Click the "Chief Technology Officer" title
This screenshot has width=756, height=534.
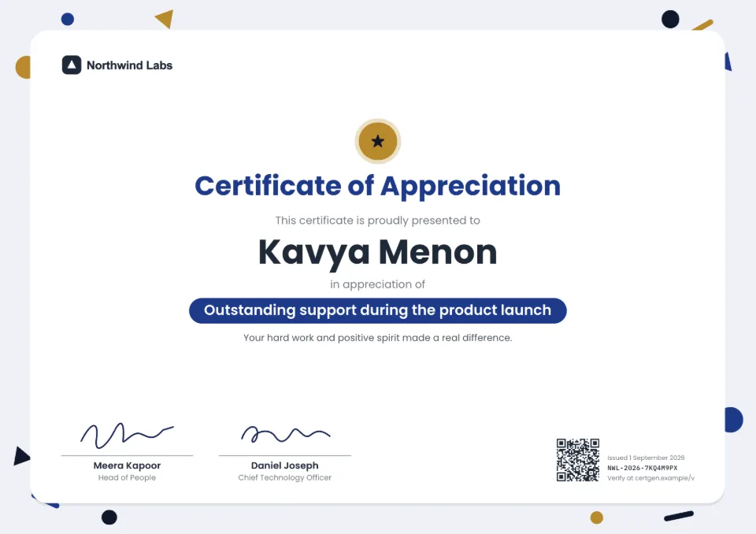[x=284, y=477]
